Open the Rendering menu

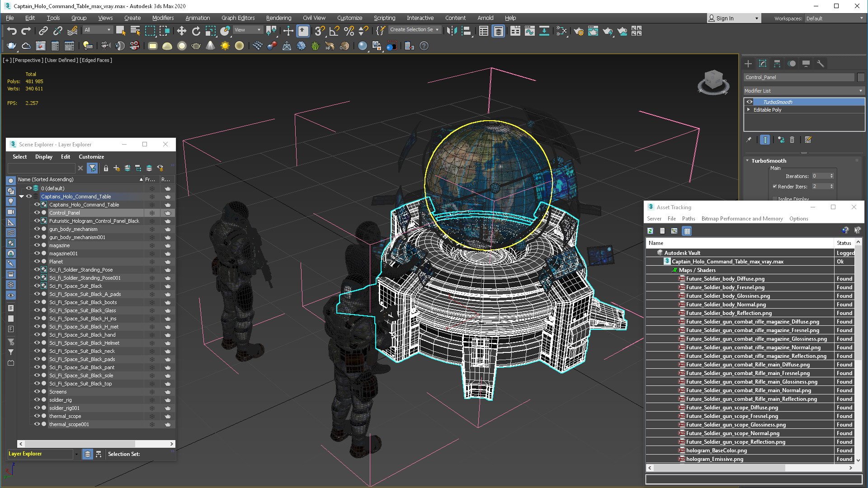click(278, 18)
